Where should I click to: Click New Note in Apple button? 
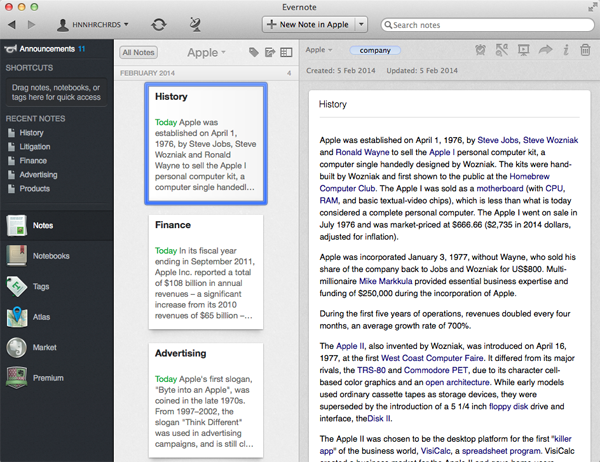tap(309, 24)
